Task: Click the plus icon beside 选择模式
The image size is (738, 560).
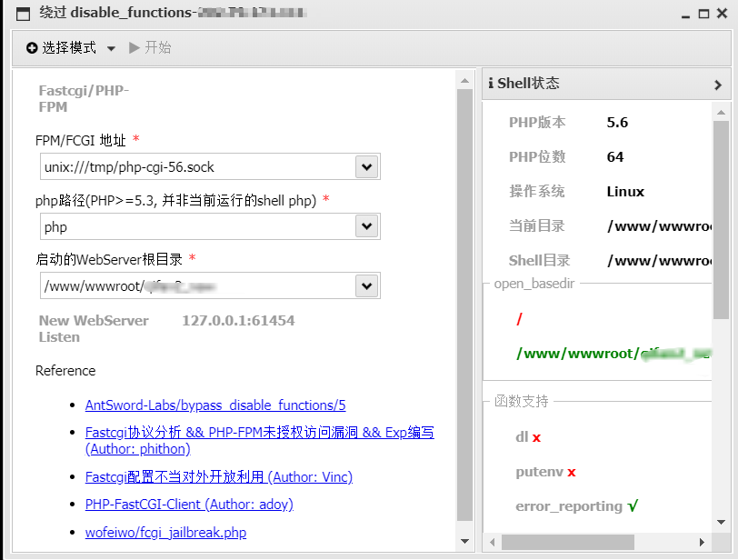Action: 32,48
